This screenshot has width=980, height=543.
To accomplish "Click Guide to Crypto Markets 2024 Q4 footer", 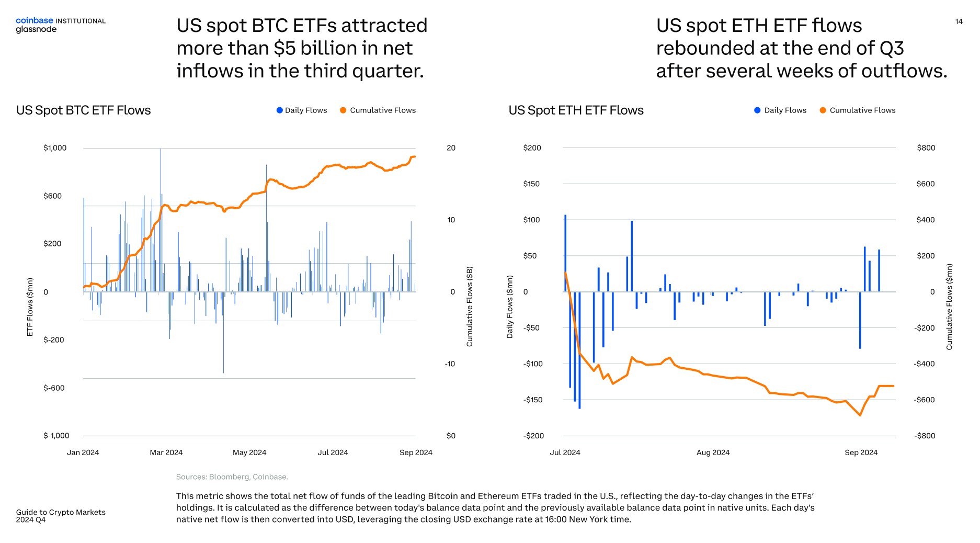I will pyautogui.click(x=61, y=516).
